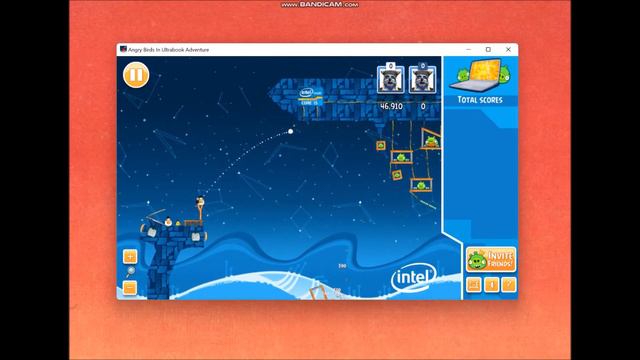Select the second player avatar showing 0
Image resolution: width=640 pixels, height=360 pixels.
coord(422,79)
